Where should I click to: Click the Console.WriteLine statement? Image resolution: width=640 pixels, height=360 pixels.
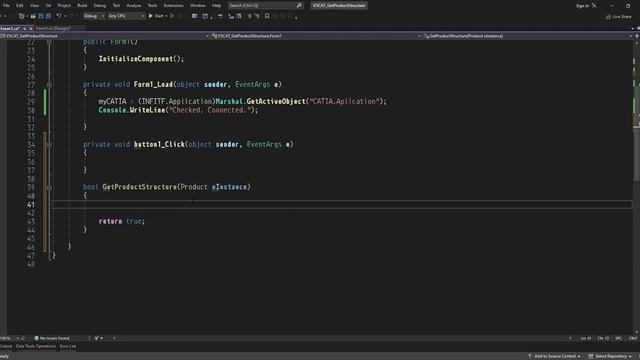tap(178, 110)
